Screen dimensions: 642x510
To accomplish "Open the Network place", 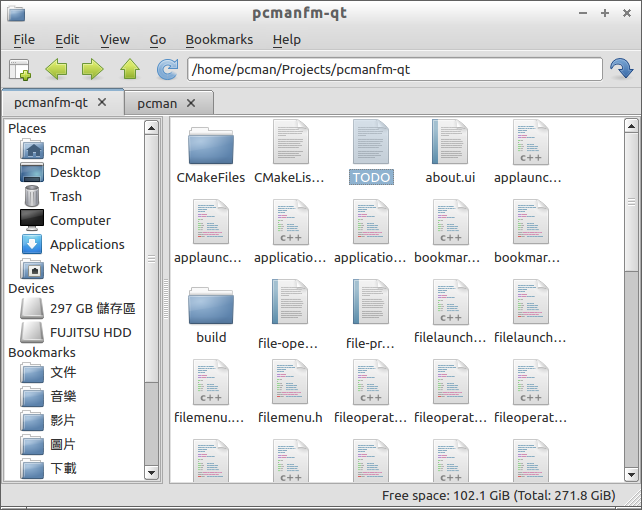I will tap(76, 269).
